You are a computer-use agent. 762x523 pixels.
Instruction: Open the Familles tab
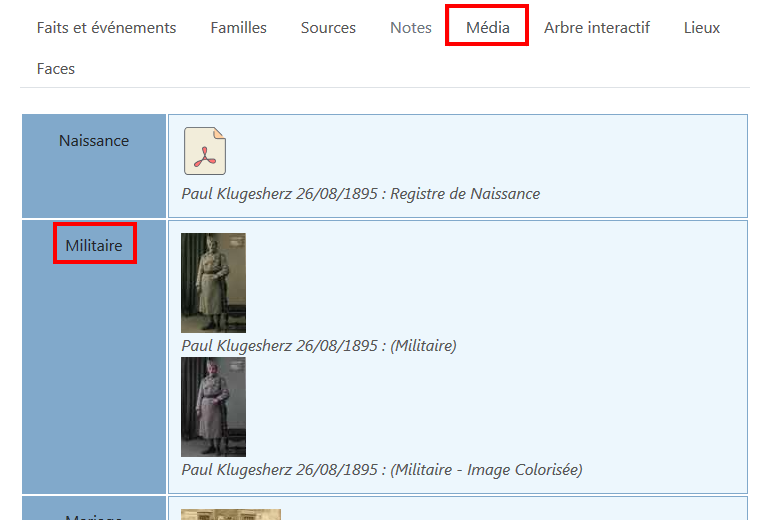[x=238, y=27]
